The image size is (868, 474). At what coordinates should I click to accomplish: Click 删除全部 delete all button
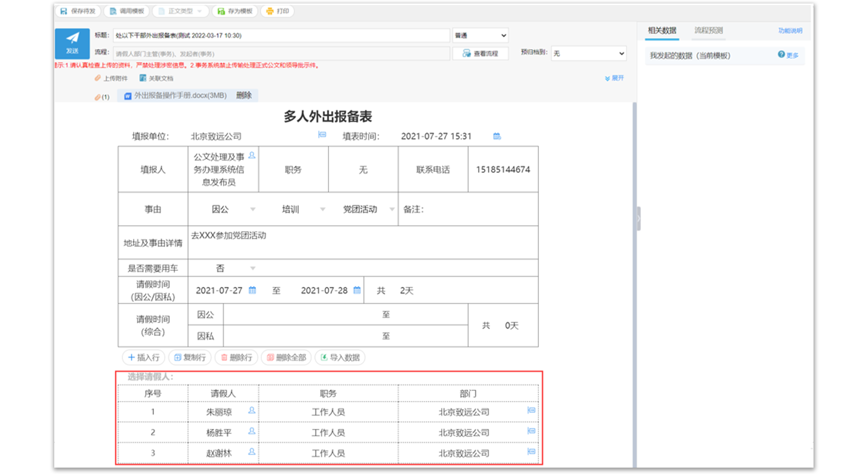pos(286,357)
